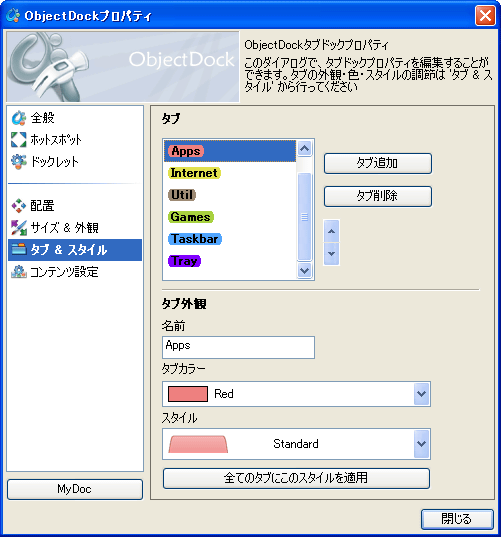
Task: Close the ObjectDock properties window
Action: pos(485,15)
